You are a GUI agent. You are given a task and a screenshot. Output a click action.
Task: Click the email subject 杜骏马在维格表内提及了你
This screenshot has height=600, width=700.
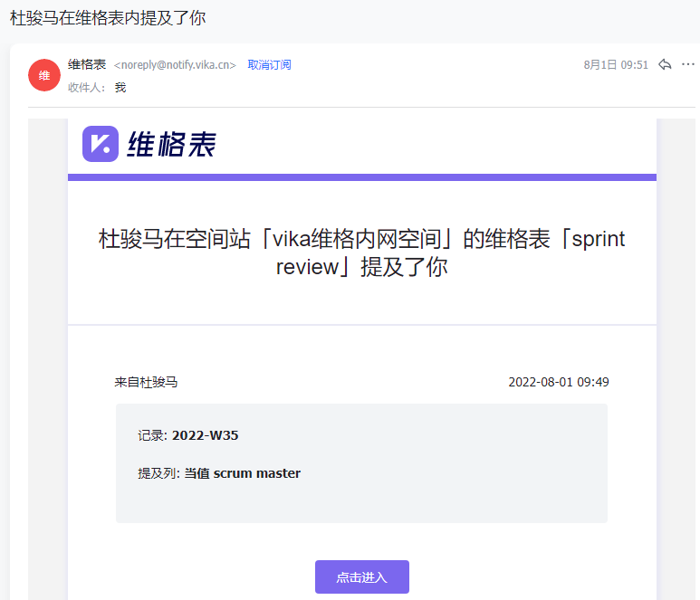pos(108,18)
